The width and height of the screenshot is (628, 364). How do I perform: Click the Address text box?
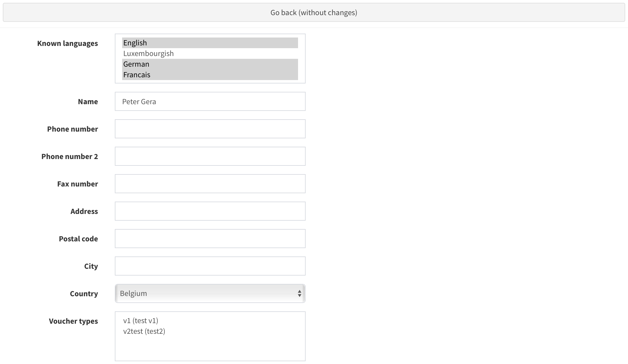(x=210, y=211)
